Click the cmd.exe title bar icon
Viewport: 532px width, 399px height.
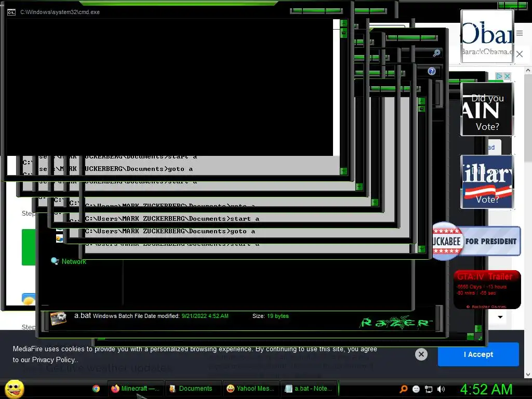click(11, 12)
